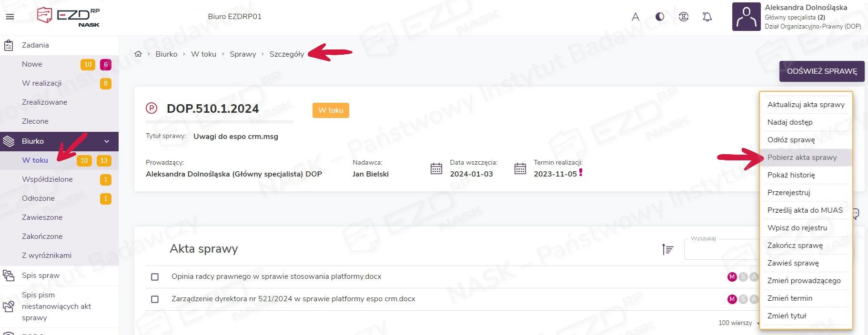Choose 'Zakończ sprawę' menu option

pos(795,246)
